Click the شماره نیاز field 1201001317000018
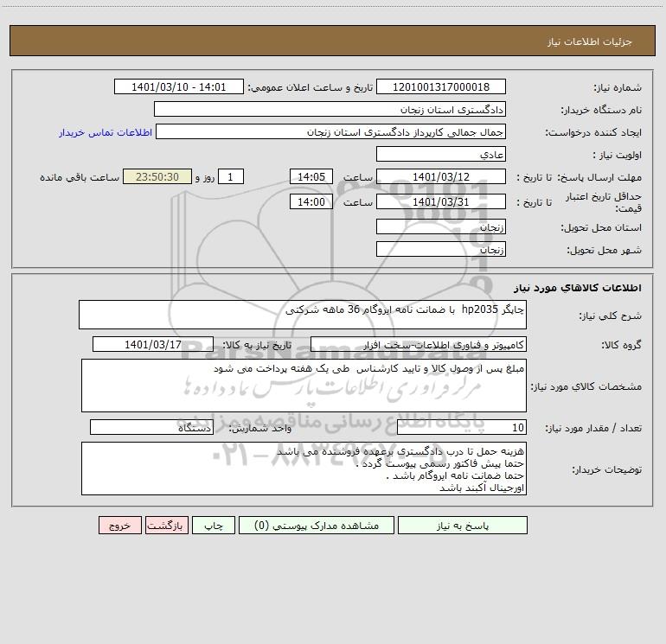Viewport: 666px width, 644px height. click(441, 86)
